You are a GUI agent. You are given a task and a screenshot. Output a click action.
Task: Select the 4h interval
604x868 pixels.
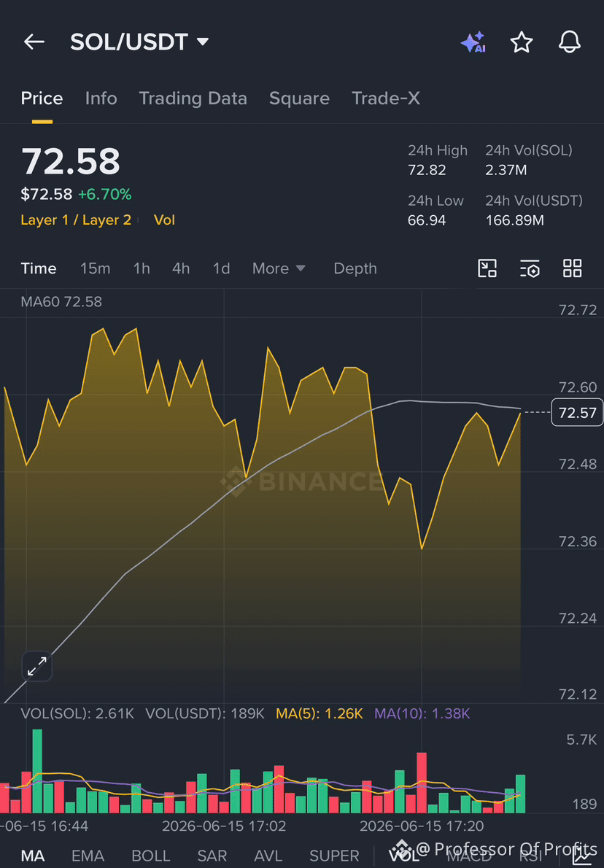click(x=181, y=268)
